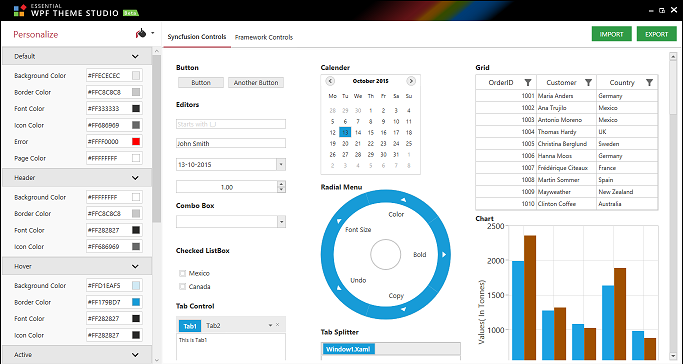Filter the Country grid column
The width and height of the screenshot is (683, 364).
(x=649, y=82)
